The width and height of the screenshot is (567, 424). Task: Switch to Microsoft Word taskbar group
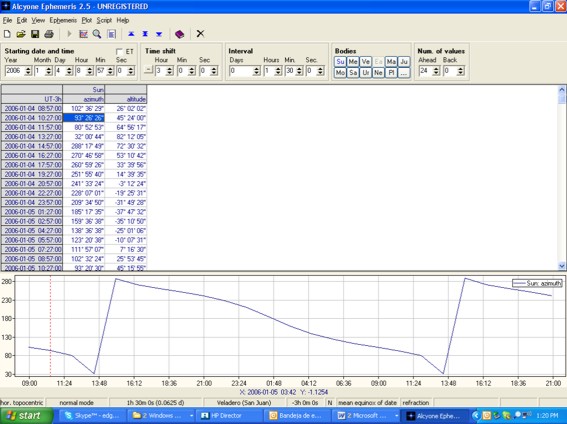(x=367, y=416)
